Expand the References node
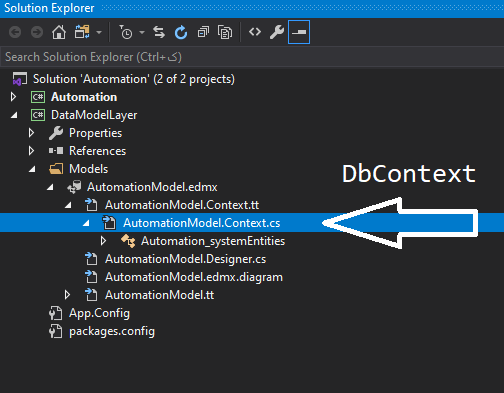 tap(31, 151)
